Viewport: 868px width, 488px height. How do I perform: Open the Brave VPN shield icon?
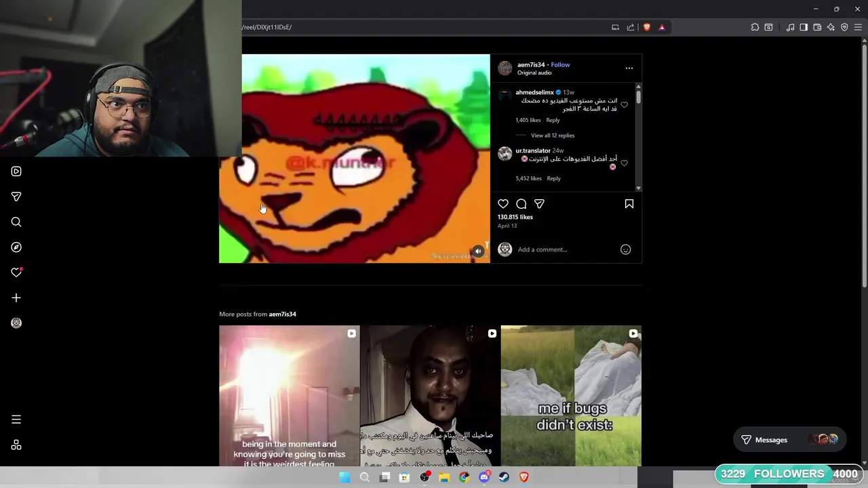844,27
